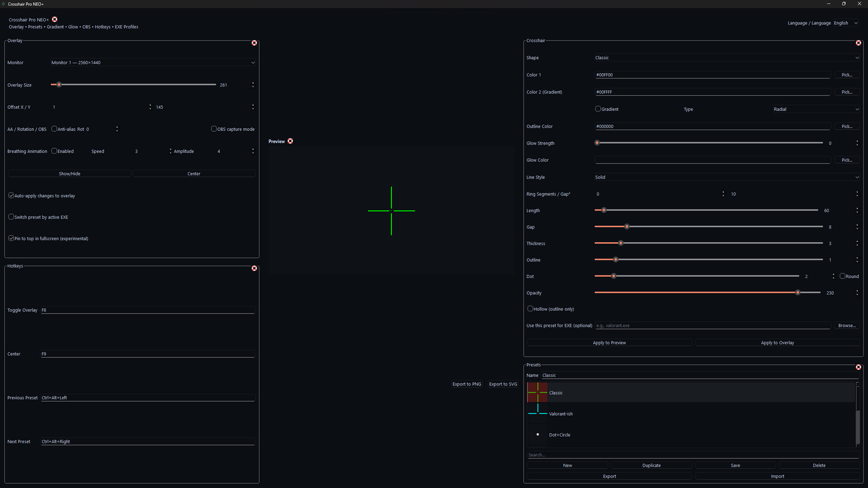Check the Gradient checkbox for Color 2
Viewport: 868px width, 488px height.
coord(598,108)
